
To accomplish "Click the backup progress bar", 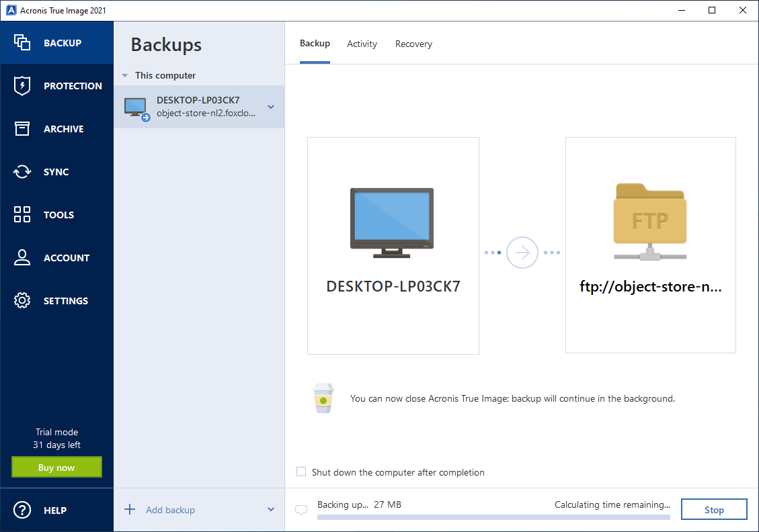I will pyautogui.click(x=493, y=517).
